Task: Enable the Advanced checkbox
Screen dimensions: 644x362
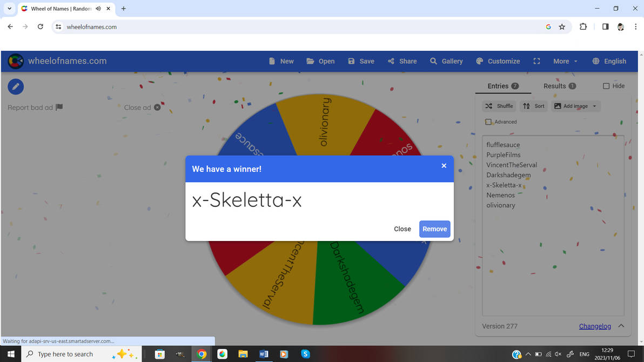Action: (488, 122)
